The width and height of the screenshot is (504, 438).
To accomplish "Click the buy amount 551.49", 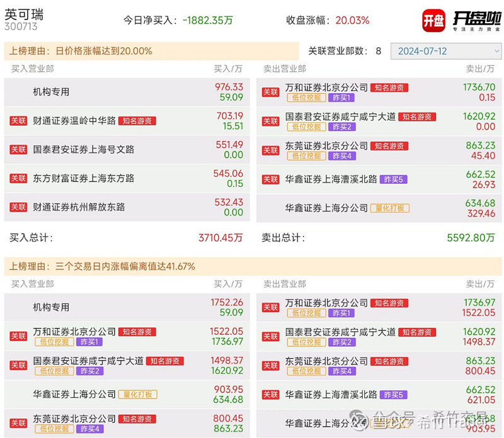I will click(x=229, y=145).
